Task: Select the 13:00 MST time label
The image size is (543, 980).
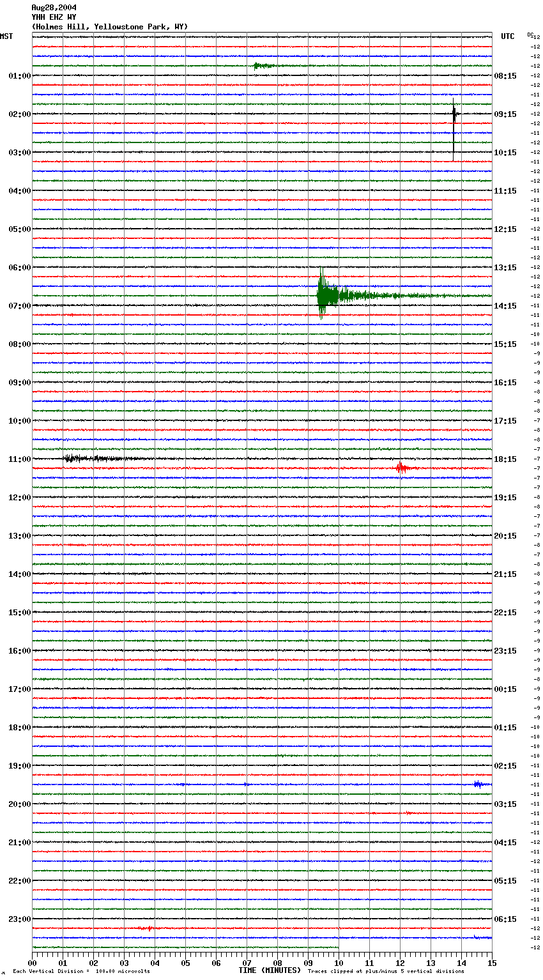Action: point(20,536)
